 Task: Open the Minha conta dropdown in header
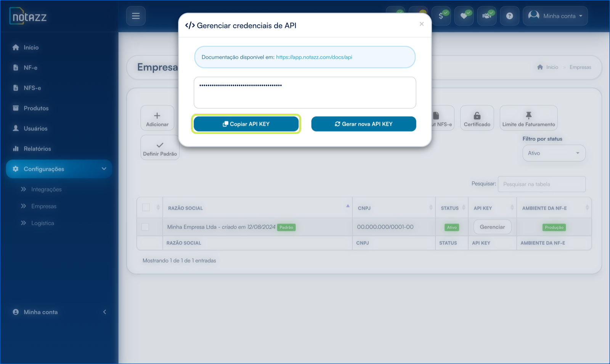click(555, 16)
